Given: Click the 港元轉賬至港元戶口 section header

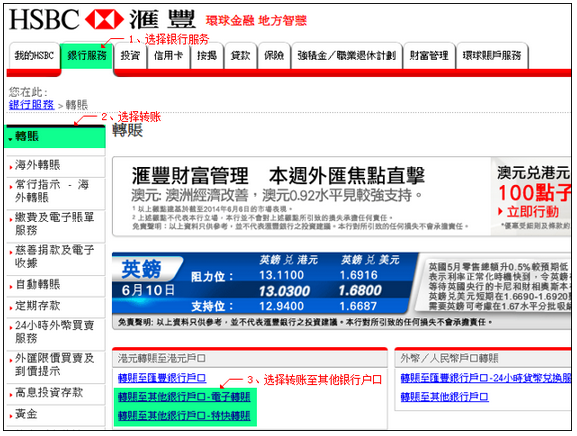Looking at the screenshot, I should click(x=250, y=359).
